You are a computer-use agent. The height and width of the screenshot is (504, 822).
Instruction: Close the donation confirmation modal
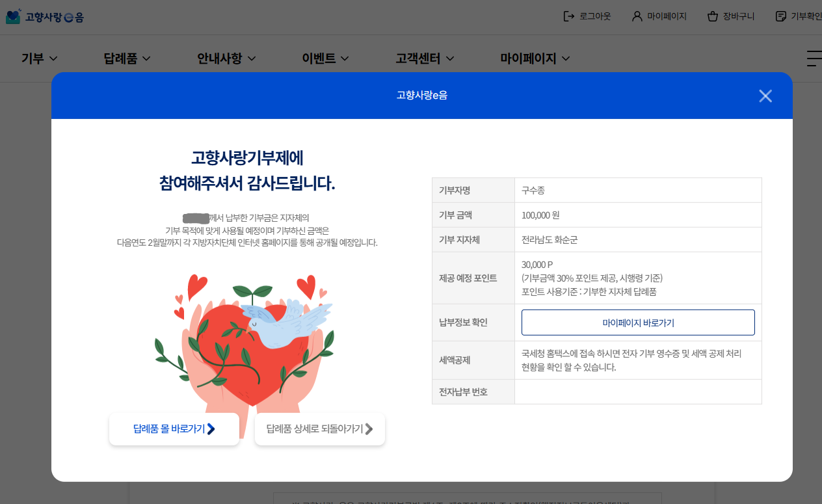(765, 96)
